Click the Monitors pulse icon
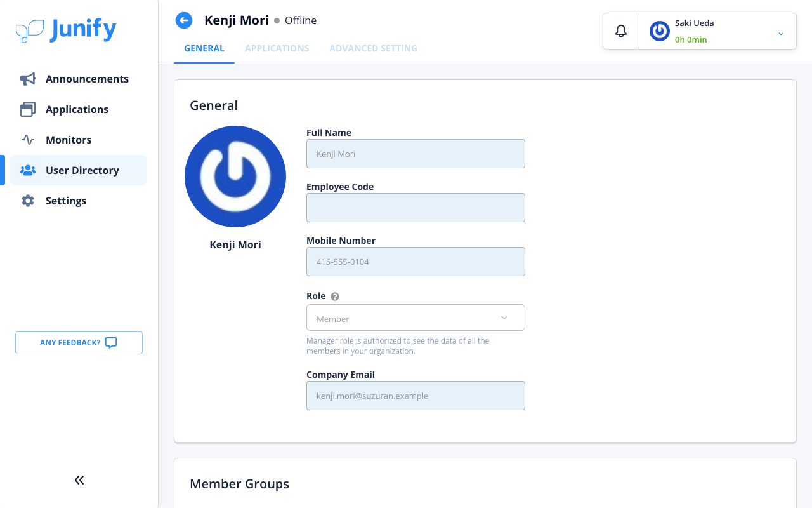Screen dimensions: 812x508 (28, 140)
